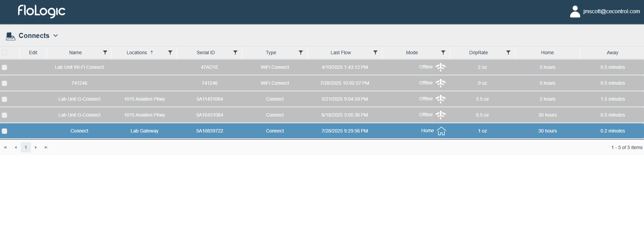Click the 0 oz drip rate
Viewport: 644px width, 245px height.
(482, 83)
